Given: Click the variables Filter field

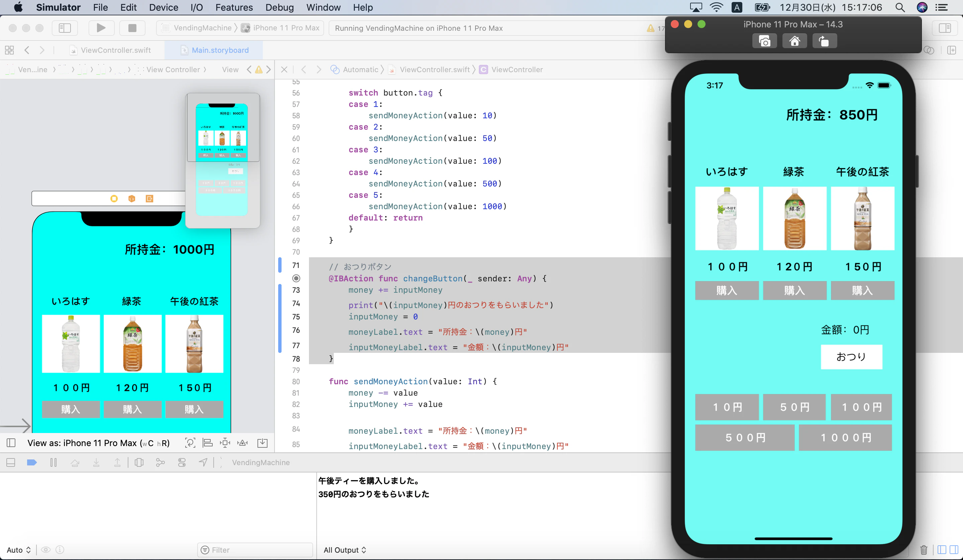Looking at the screenshot, I should point(255,550).
